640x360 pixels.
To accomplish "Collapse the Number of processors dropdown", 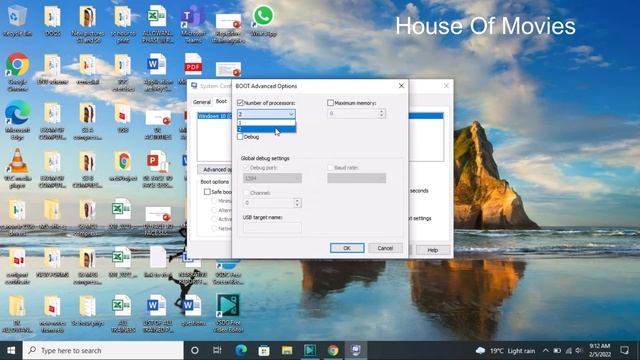I will pos(291,114).
